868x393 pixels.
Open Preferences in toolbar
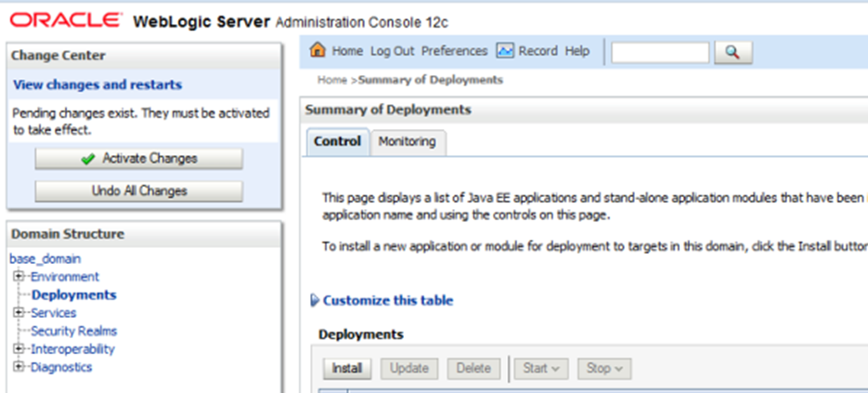click(454, 51)
